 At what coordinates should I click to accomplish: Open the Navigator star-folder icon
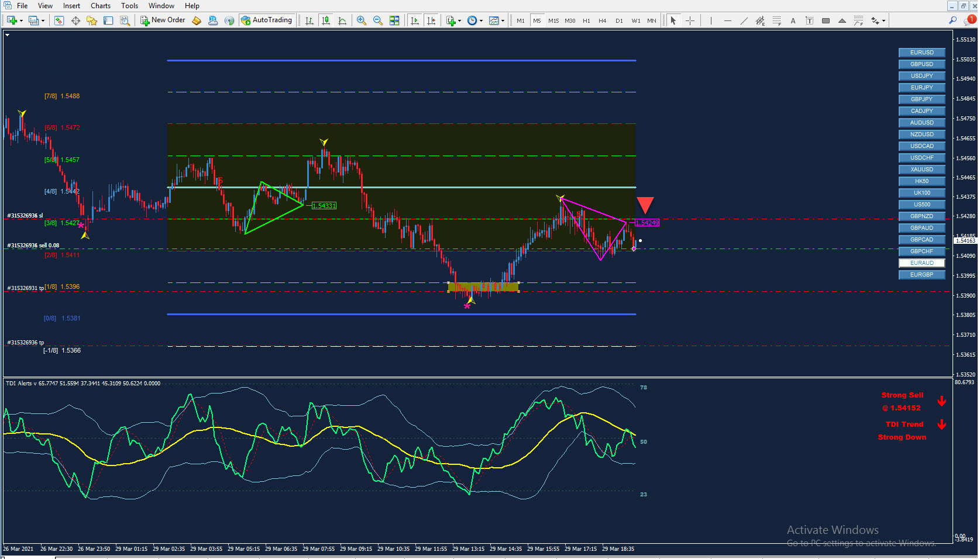click(x=92, y=20)
